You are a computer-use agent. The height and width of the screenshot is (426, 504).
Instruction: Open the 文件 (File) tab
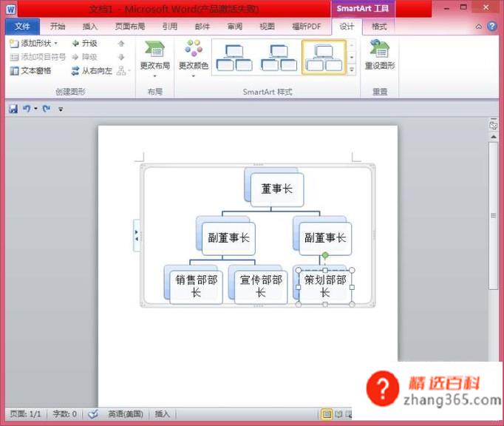tap(22, 27)
